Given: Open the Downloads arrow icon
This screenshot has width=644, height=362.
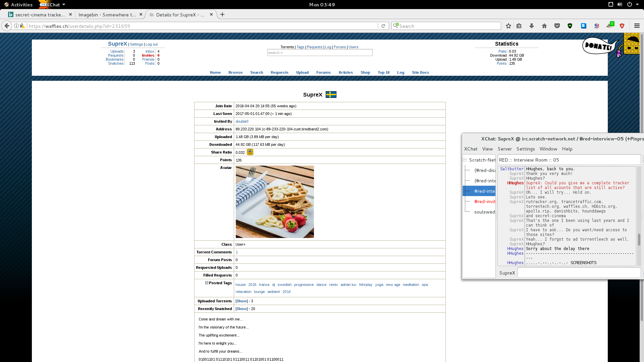Looking at the screenshot, I should pos(532,26).
